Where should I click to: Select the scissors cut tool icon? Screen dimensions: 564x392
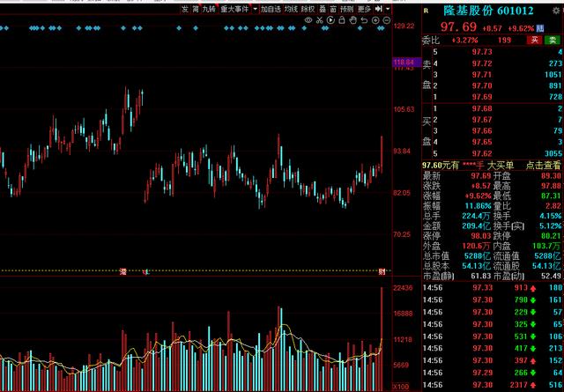coord(319,20)
